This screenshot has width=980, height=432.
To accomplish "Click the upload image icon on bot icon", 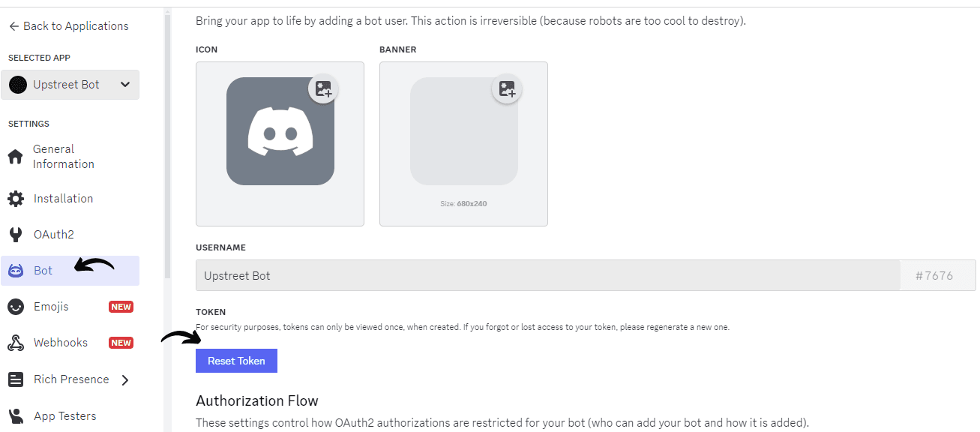I will pos(323,89).
